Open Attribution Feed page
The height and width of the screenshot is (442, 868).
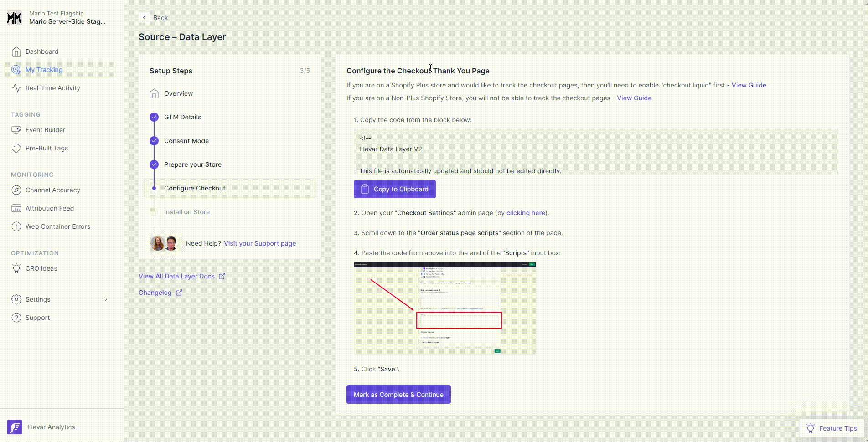pos(60,208)
